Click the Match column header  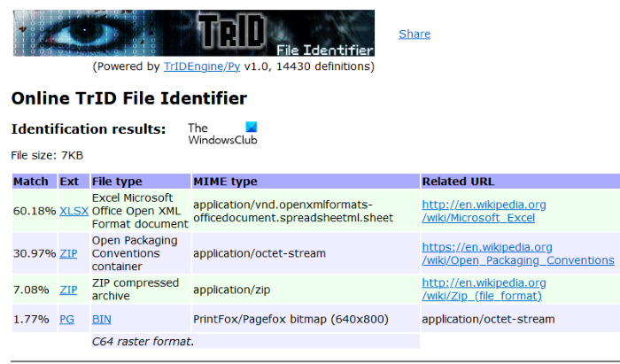click(x=33, y=182)
